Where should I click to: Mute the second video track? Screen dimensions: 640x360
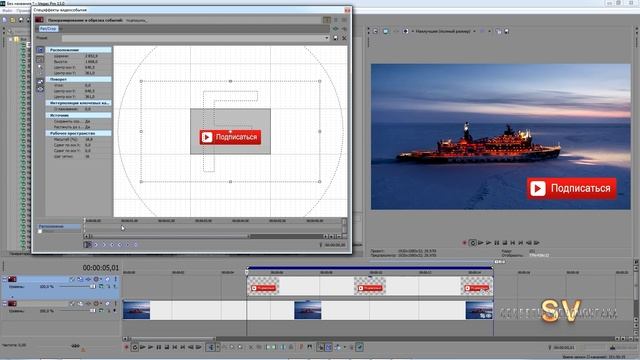(x=107, y=304)
